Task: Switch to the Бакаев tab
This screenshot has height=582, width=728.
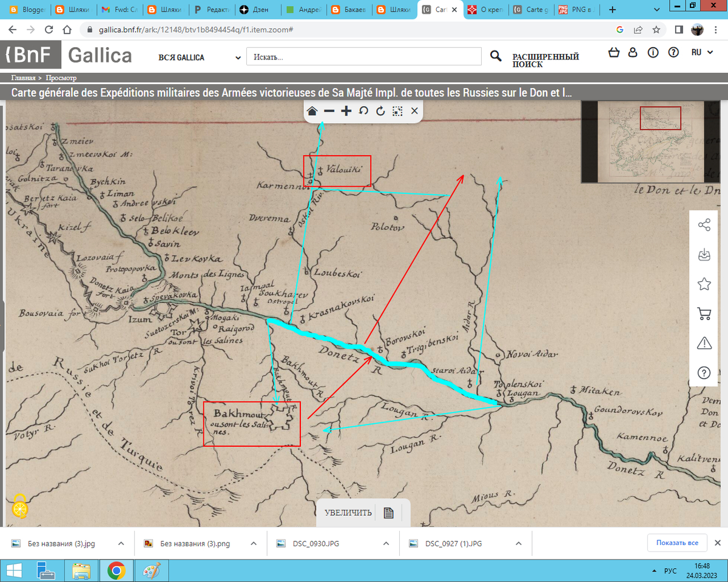Action: pos(349,10)
